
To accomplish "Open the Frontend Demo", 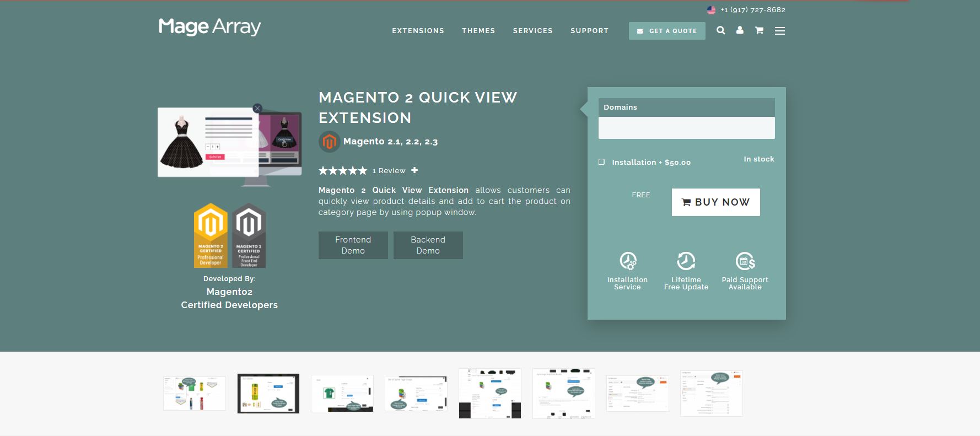I will pos(353,245).
